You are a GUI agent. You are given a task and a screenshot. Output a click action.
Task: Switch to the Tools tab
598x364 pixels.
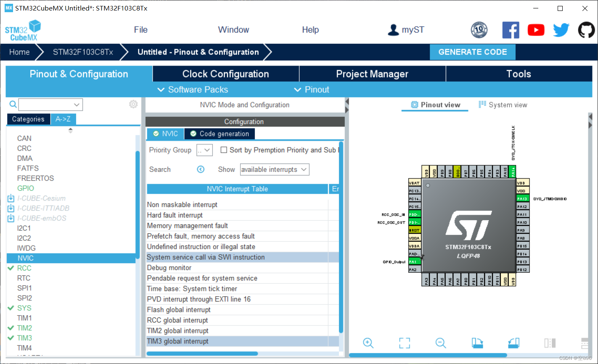tap(519, 74)
